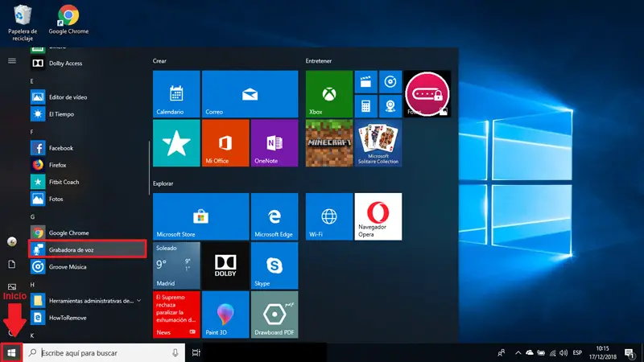Launch Firefox from the app list
The height and width of the screenshot is (362, 644).
87,165
